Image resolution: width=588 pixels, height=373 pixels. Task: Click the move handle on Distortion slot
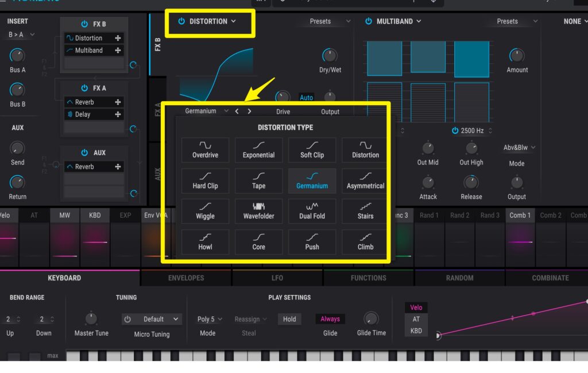118,39
